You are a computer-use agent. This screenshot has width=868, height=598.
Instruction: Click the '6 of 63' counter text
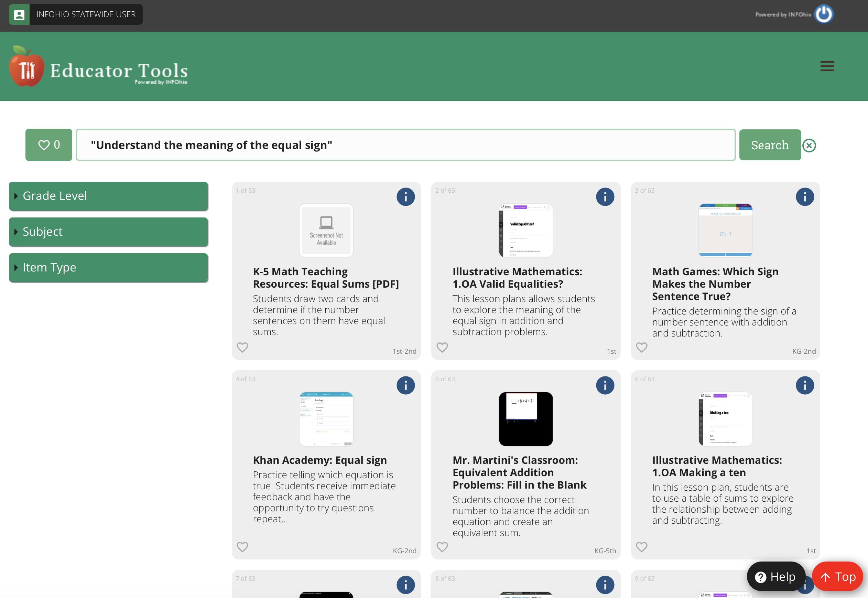point(644,379)
